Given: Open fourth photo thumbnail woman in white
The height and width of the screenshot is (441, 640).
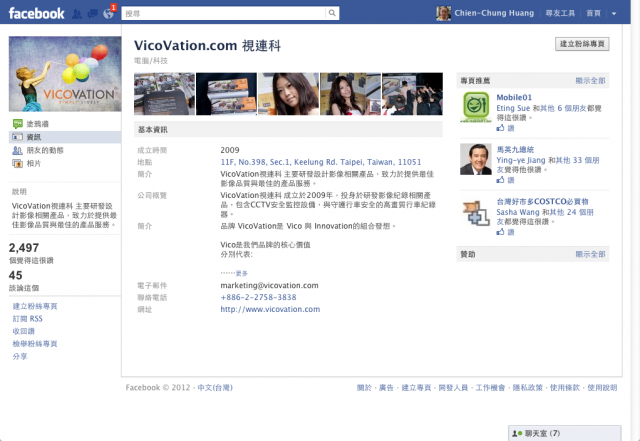Looking at the screenshot, I should pyautogui.click(x=351, y=94).
